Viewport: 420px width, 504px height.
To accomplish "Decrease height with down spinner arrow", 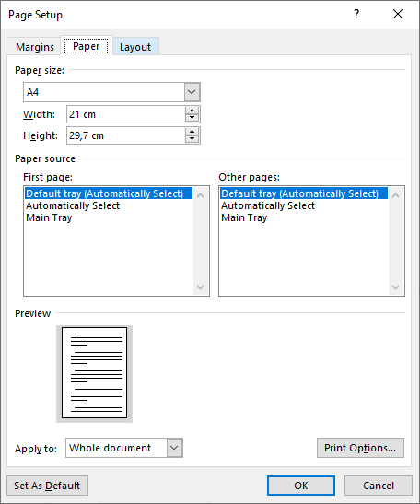I will coord(192,139).
